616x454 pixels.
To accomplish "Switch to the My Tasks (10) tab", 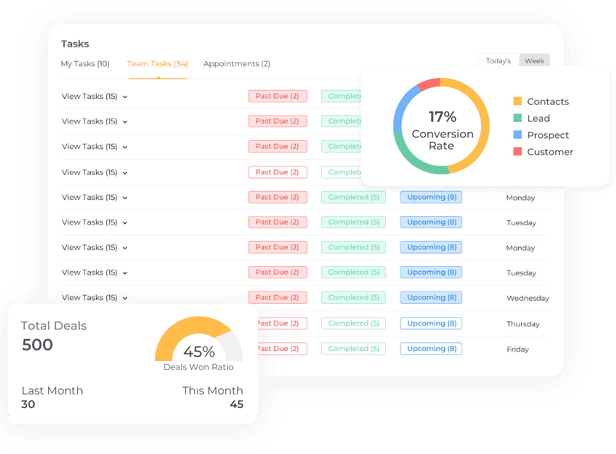I will tap(85, 64).
